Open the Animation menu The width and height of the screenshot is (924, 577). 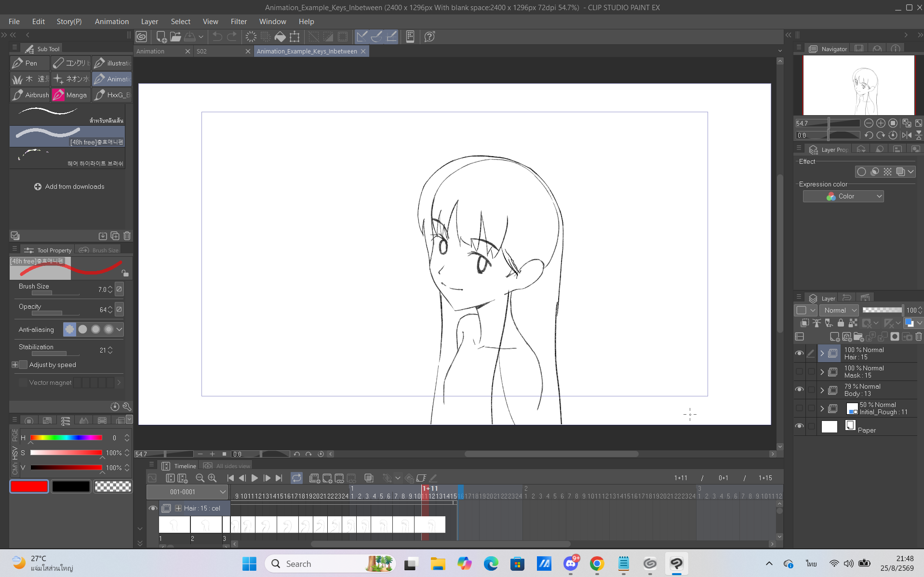click(112, 21)
